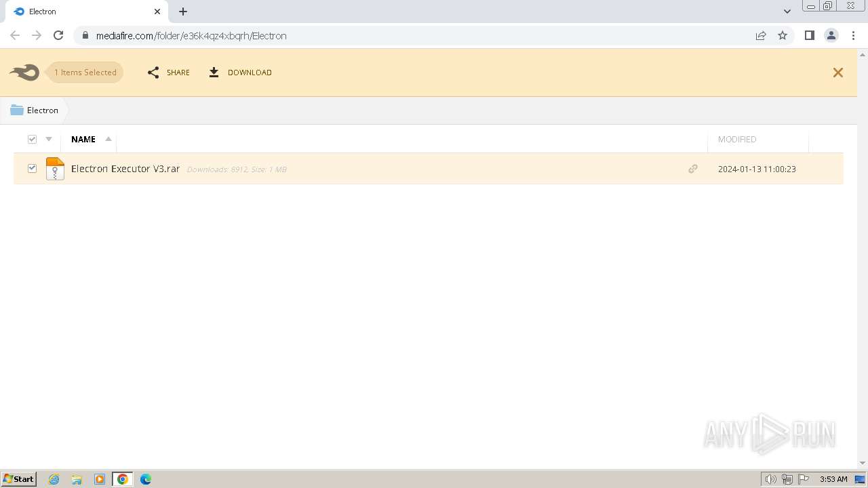Screen dimensions: 868x488
Task: Open the Chrome three-dot menu
Action: [853, 35]
